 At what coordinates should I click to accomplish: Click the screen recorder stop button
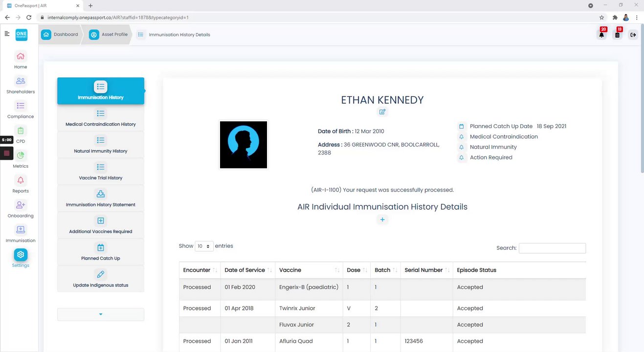pos(7,153)
